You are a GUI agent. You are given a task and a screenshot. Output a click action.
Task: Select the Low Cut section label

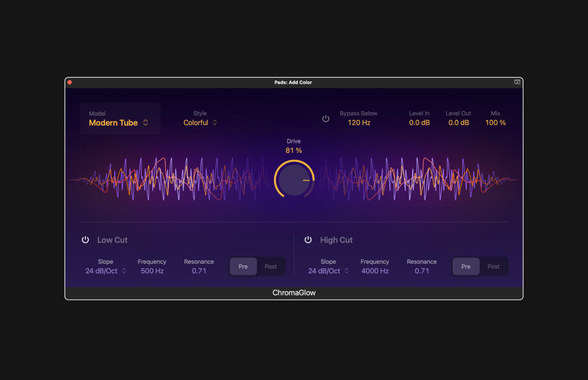click(x=112, y=240)
